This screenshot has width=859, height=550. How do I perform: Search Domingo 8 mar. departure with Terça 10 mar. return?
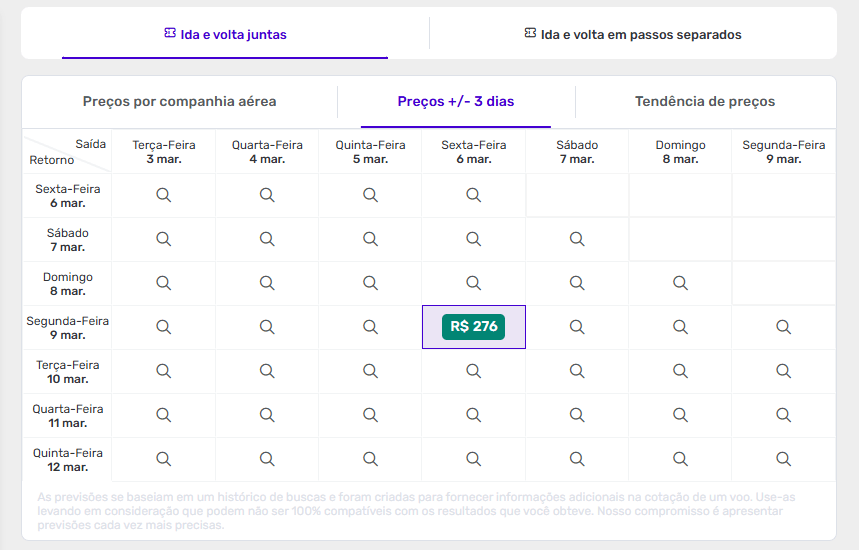click(680, 371)
